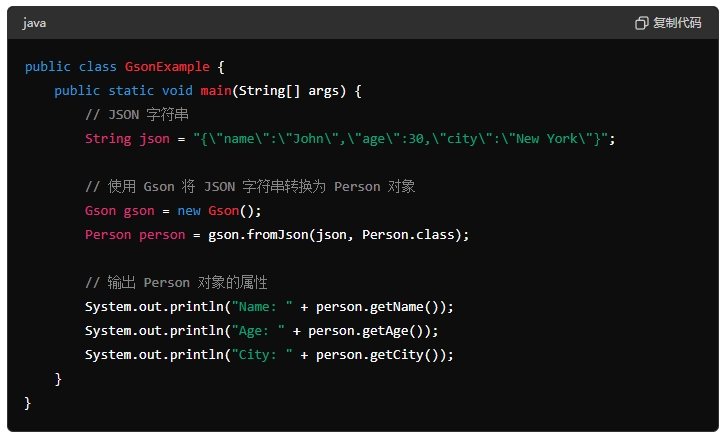Click the "Person person" variable declaration
Image resolution: width=721 pixels, height=434 pixels.
click(x=135, y=234)
